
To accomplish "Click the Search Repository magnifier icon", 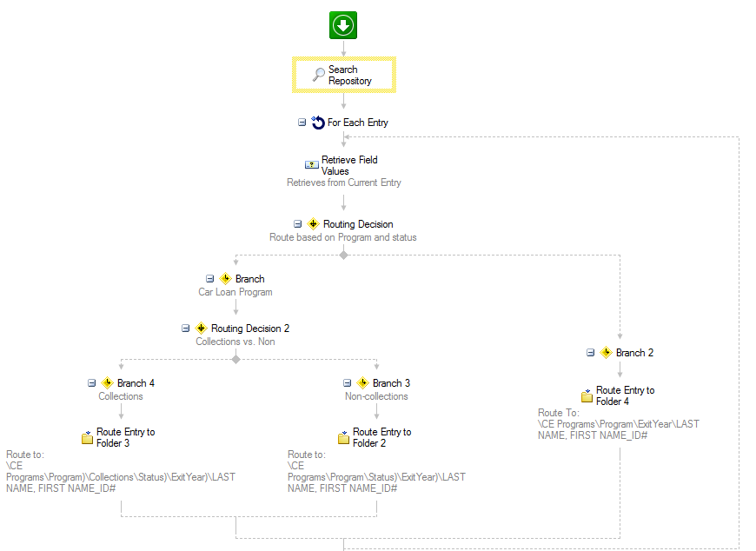I will click(319, 75).
